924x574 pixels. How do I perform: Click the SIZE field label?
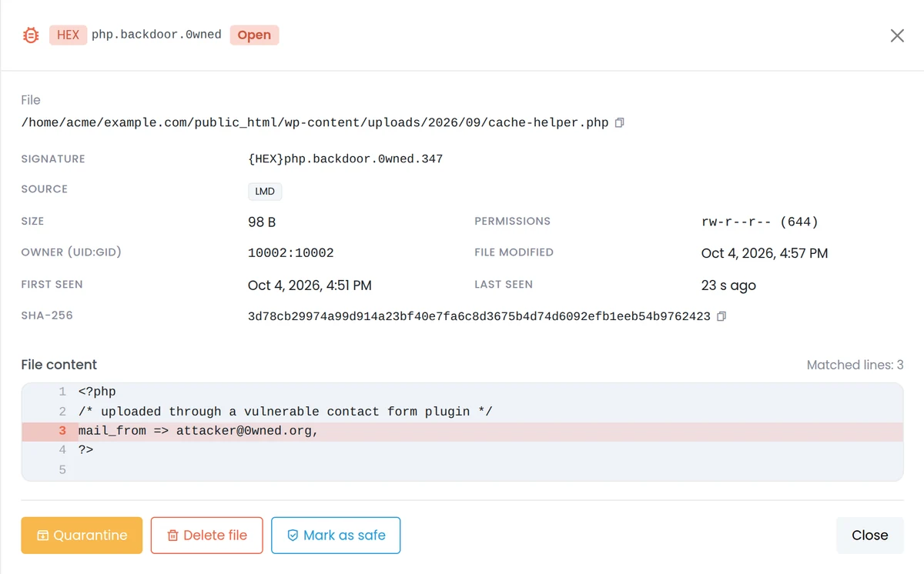[x=32, y=221]
